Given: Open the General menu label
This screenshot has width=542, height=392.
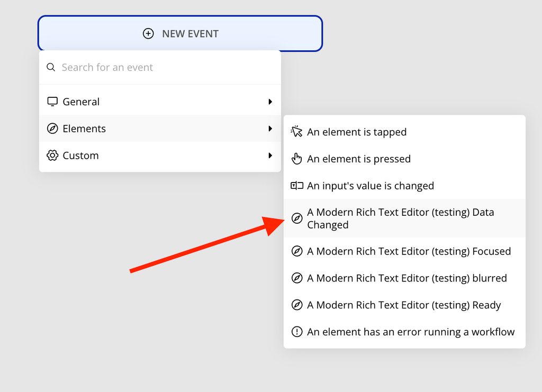Looking at the screenshot, I should 81,102.
